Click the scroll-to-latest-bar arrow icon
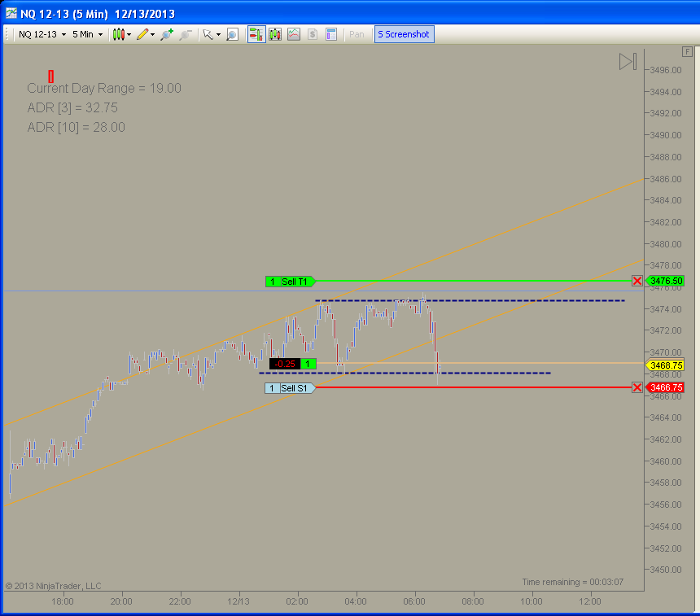The width and height of the screenshot is (700, 616). 628,62
